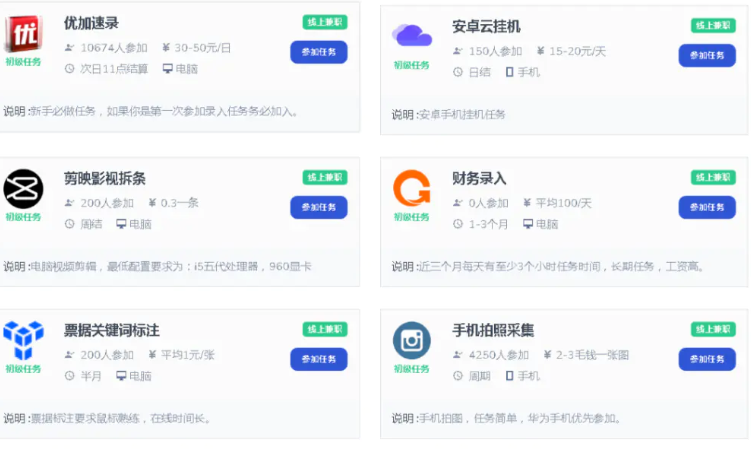
Task: Click the 10674人参加 text
Action: coord(114,47)
